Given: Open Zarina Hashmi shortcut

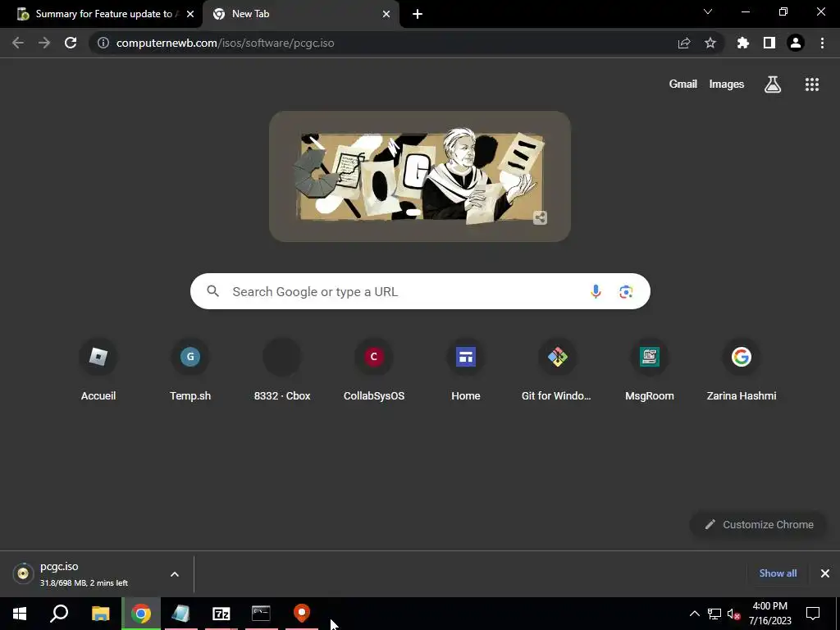Looking at the screenshot, I should click(742, 371).
